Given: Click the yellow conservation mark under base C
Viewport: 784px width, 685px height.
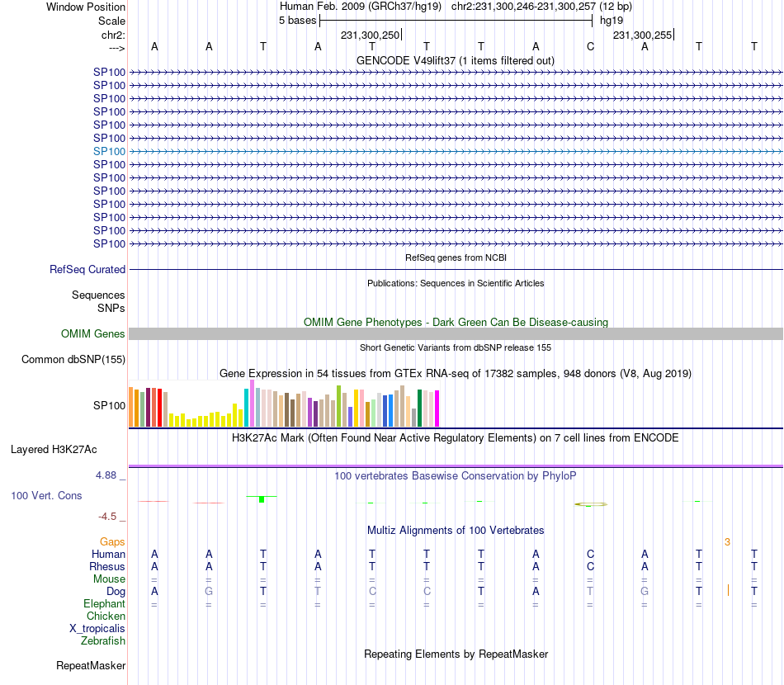Looking at the screenshot, I should click(x=591, y=504).
